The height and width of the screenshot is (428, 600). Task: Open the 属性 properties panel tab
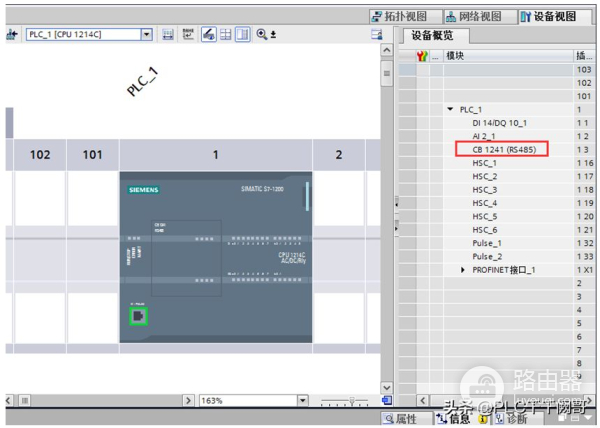[400, 420]
